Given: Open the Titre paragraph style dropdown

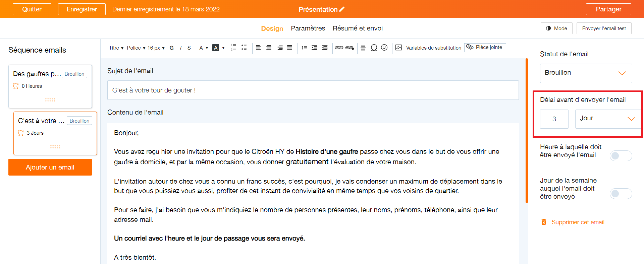Looking at the screenshot, I should (116, 48).
